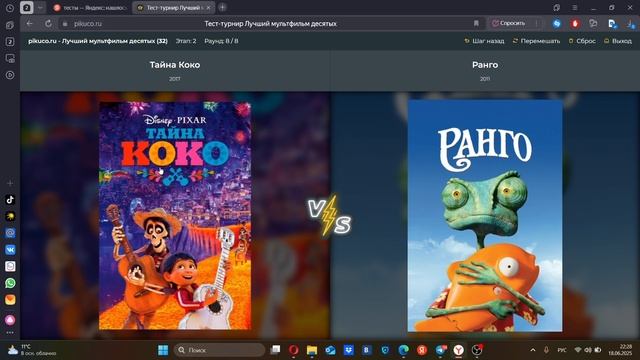Viewport: 640px width, 360px height.
Task: Open Dropbox from the taskbar
Action: (x=349, y=350)
